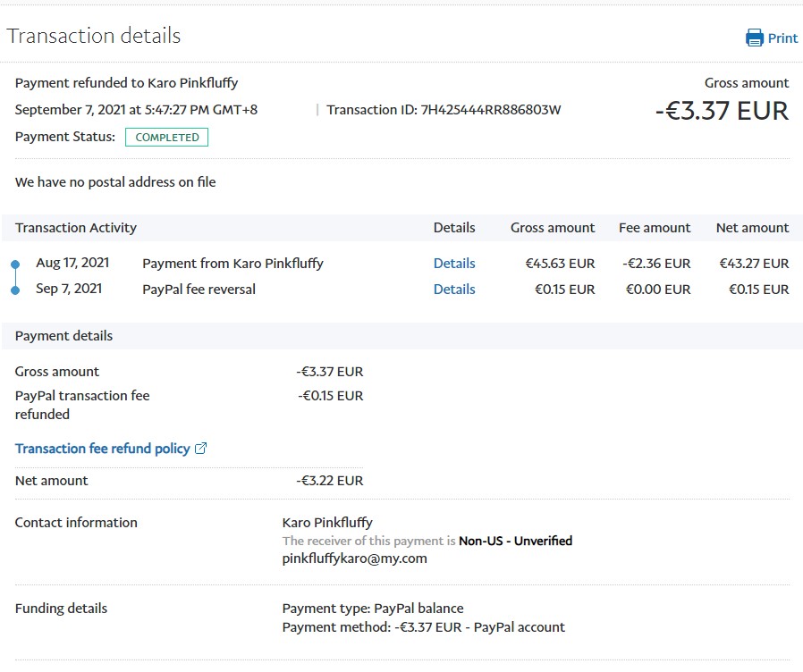Click the large -€3.37 EUR total
Image resolution: width=803 pixels, height=672 pixels.
pos(722,111)
